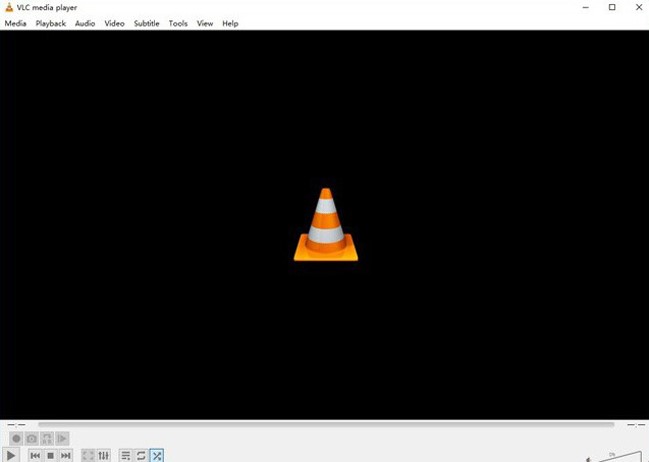Open the Help menu
The height and width of the screenshot is (462, 649).
(230, 24)
